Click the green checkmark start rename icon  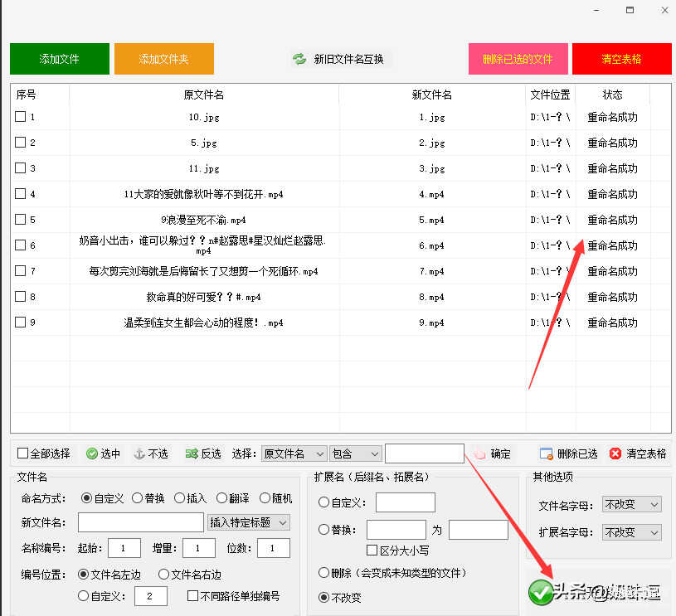click(542, 591)
